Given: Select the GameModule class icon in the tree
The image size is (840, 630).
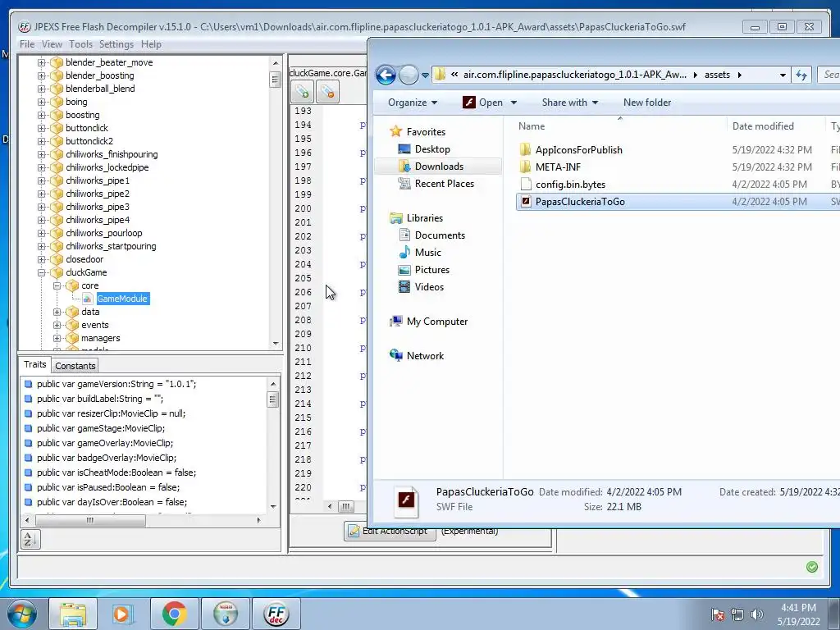Looking at the screenshot, I should [x=88, y=299].
